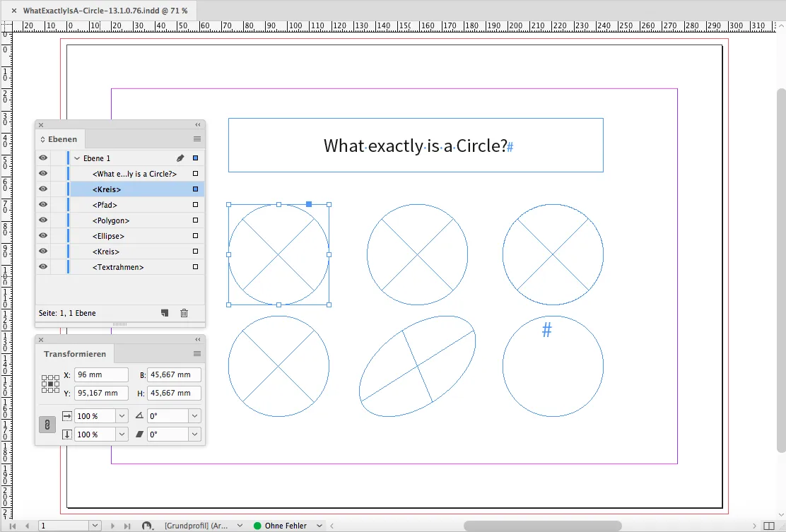786x532 pixels.
Task: Go to last page with the navigation icon
Action: pyautogui.click(x=128, y=526)
